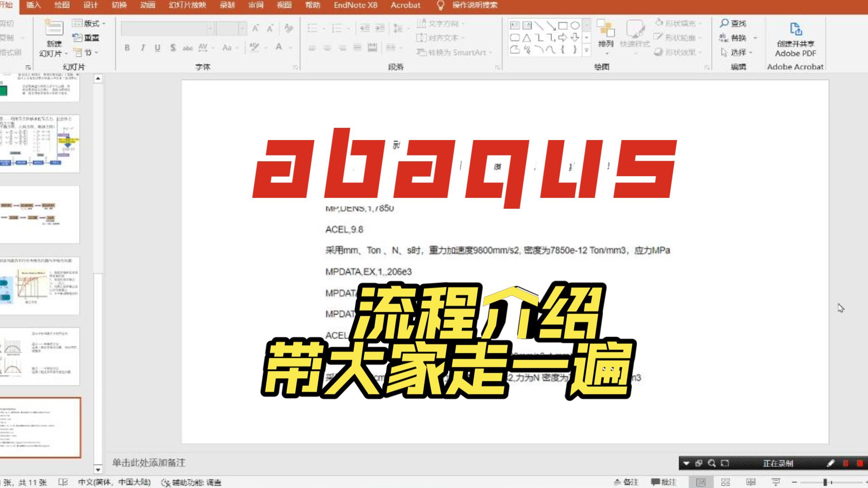Open the Transitions (切换) ribbon tab
This screenshot has height=488, width=868.
(119, 5)
